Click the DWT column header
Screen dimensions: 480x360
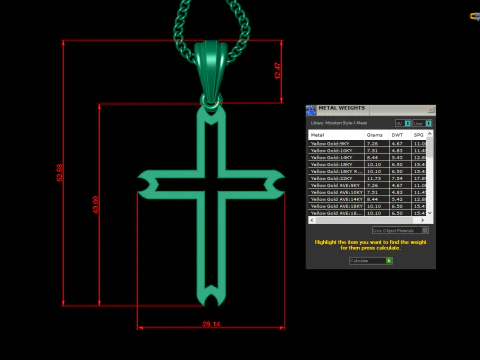click(400, 135)
